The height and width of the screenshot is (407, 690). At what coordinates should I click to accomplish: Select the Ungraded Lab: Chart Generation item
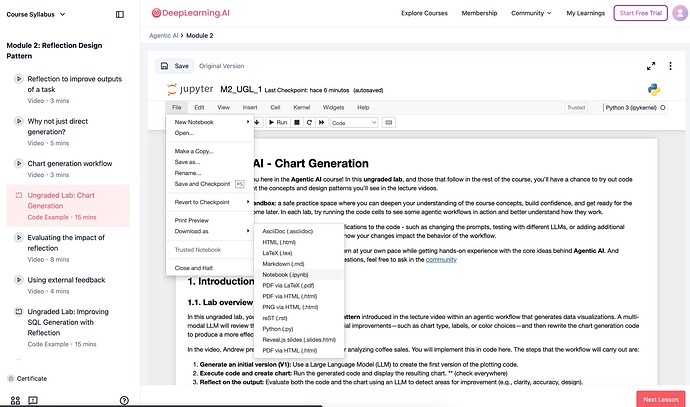[x=68, y=205]
